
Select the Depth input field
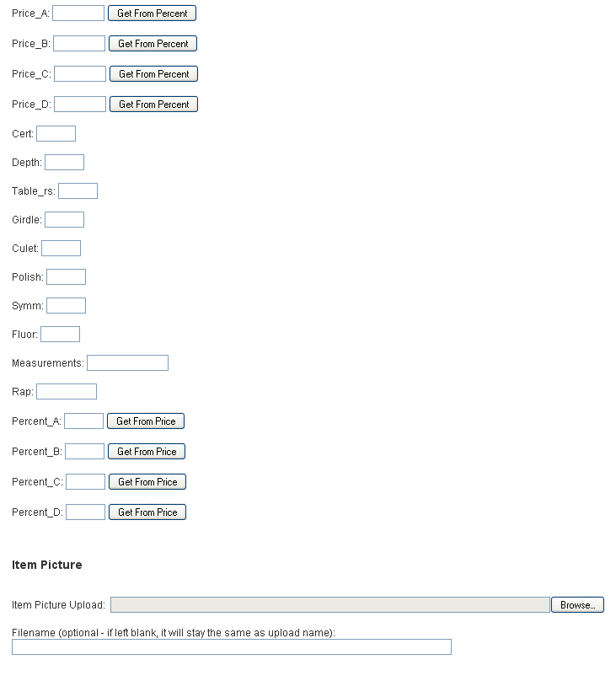click(64, 163)
